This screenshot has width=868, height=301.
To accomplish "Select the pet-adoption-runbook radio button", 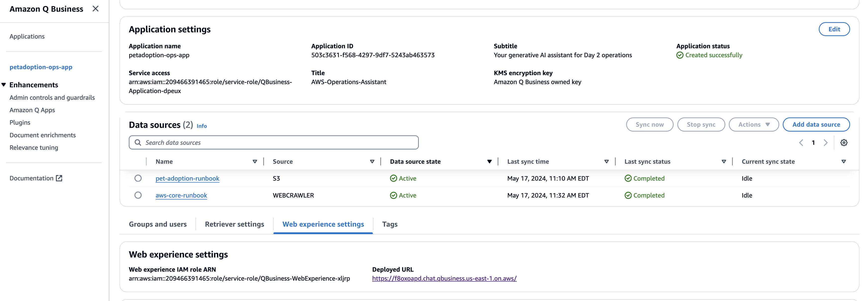I will tap(138, 178).
